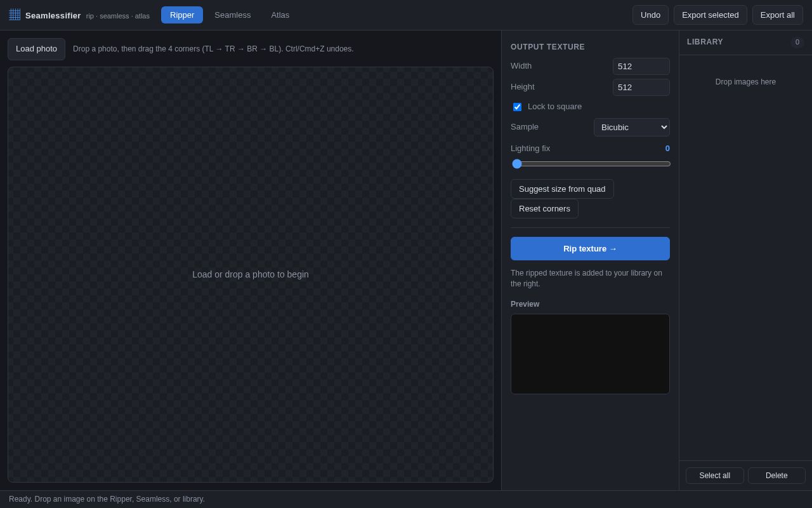Open the Sample method dropdown
812x508 pixels.
point(632,127)
